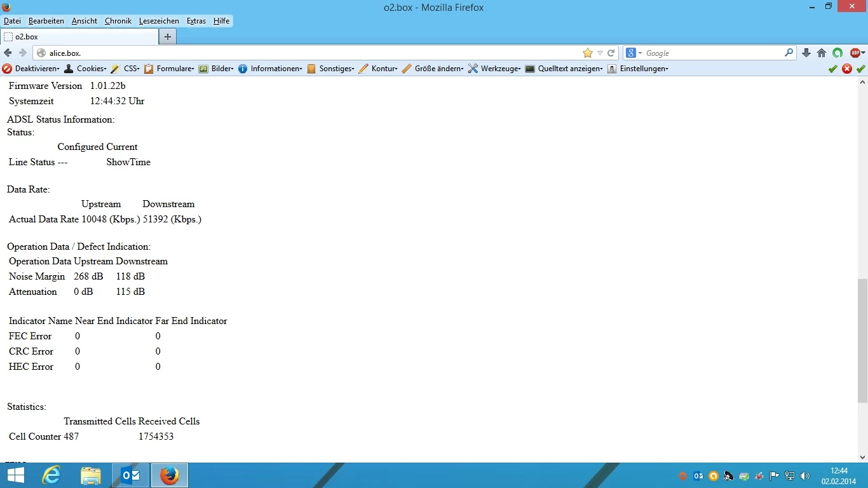This screenshot has height=488, width=868.
Task: Open the Downloads arrow button
Action: [806, 53]
